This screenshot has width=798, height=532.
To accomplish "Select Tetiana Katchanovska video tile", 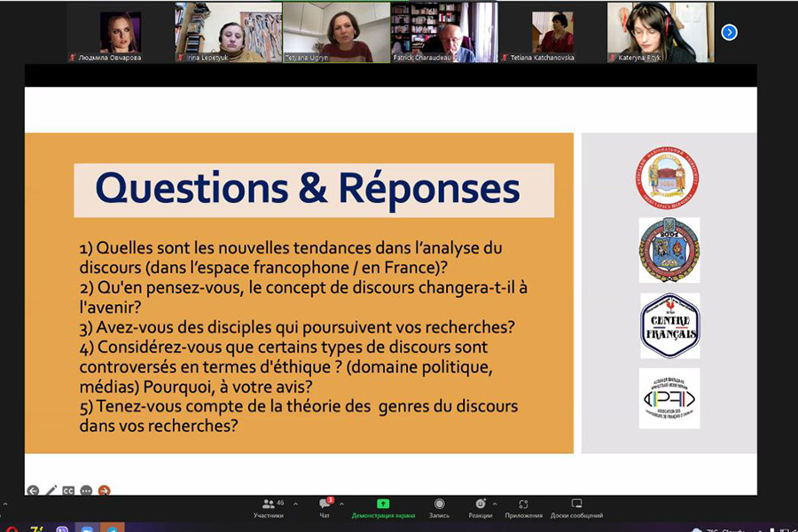I will click(x=552, y=33).
